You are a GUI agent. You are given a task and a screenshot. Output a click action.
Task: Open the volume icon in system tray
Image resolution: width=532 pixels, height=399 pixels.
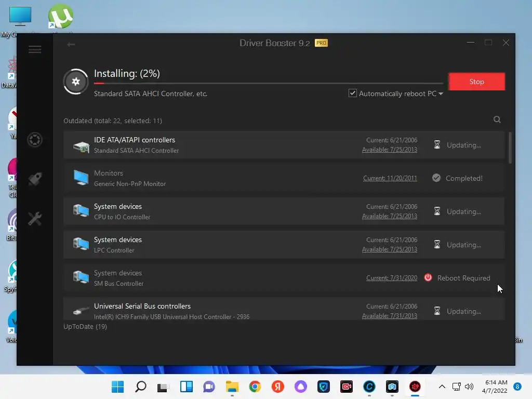[x=469, y=387]
